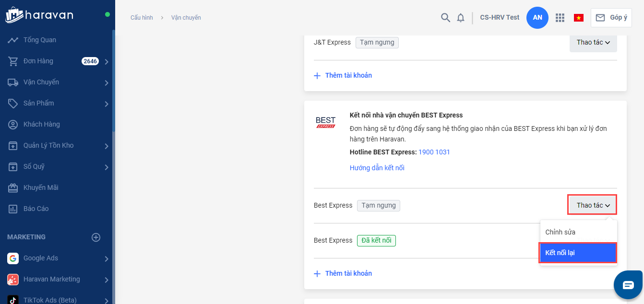
Task: Open J&T Express Thao tác dropdown
Action: 593,42
